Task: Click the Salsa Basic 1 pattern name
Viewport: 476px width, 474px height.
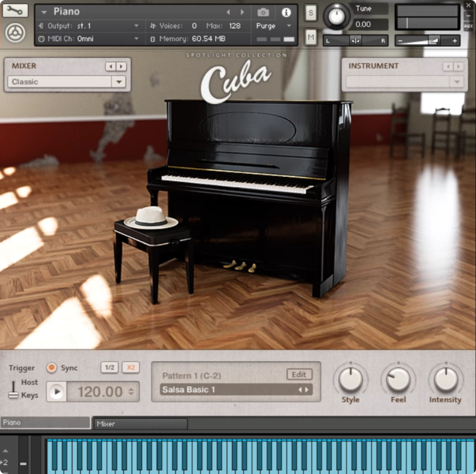Action: click(x=188, y=390)
